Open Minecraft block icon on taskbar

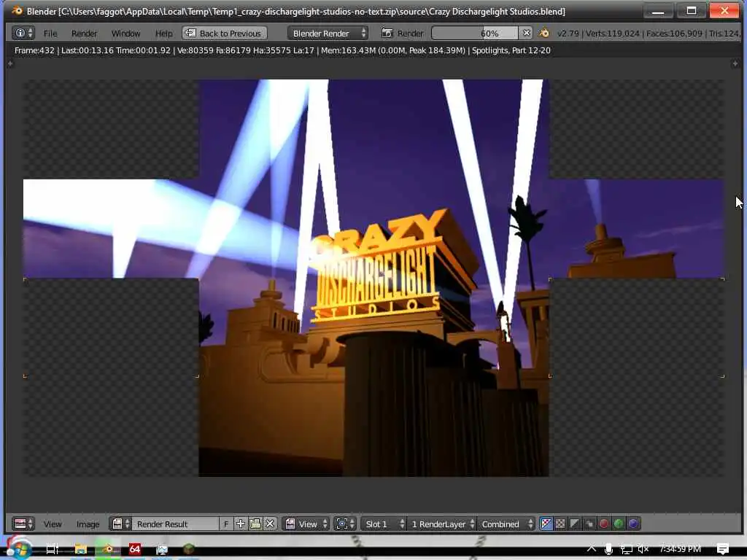[x=189, y=549]
